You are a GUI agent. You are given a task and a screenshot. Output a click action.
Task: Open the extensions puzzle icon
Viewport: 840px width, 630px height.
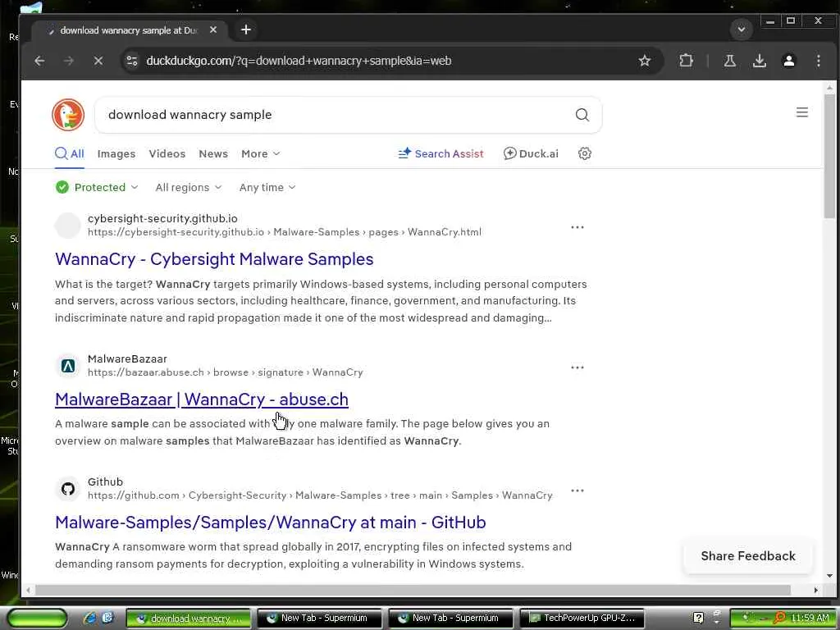(x=686, y=61)
